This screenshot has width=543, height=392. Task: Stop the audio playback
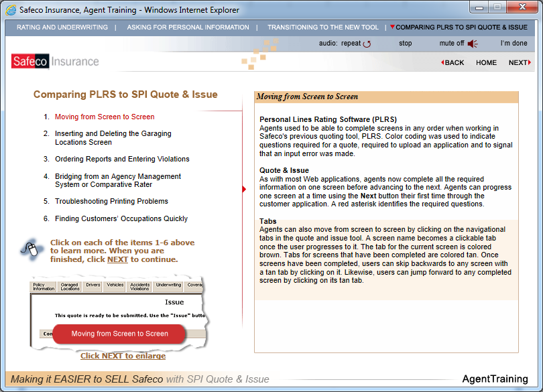click(x=405, y=44)
